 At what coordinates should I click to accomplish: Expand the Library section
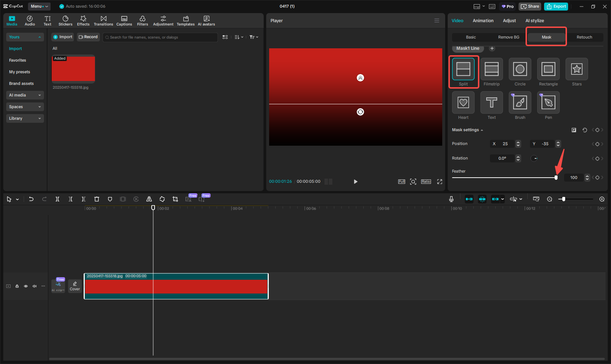pos(25,118)
